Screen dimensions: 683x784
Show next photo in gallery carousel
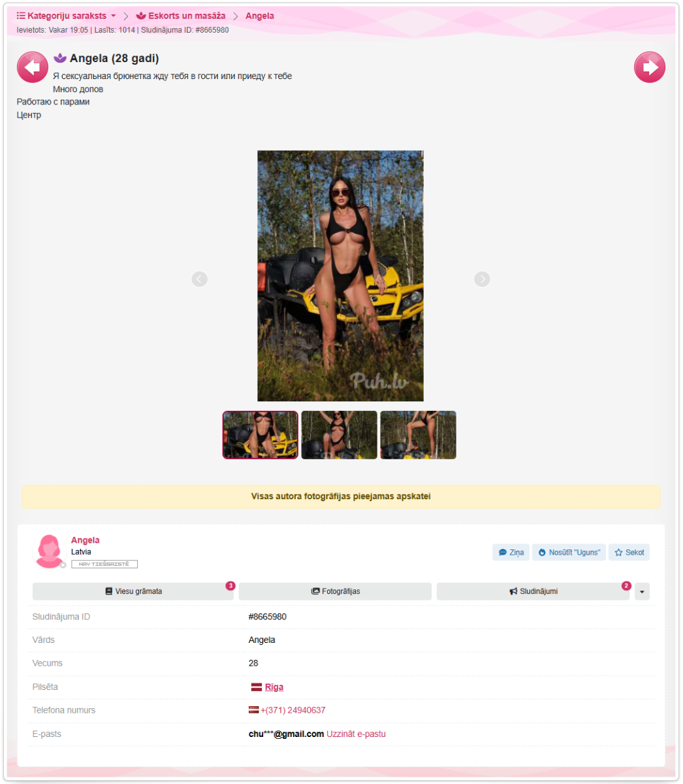482,279
